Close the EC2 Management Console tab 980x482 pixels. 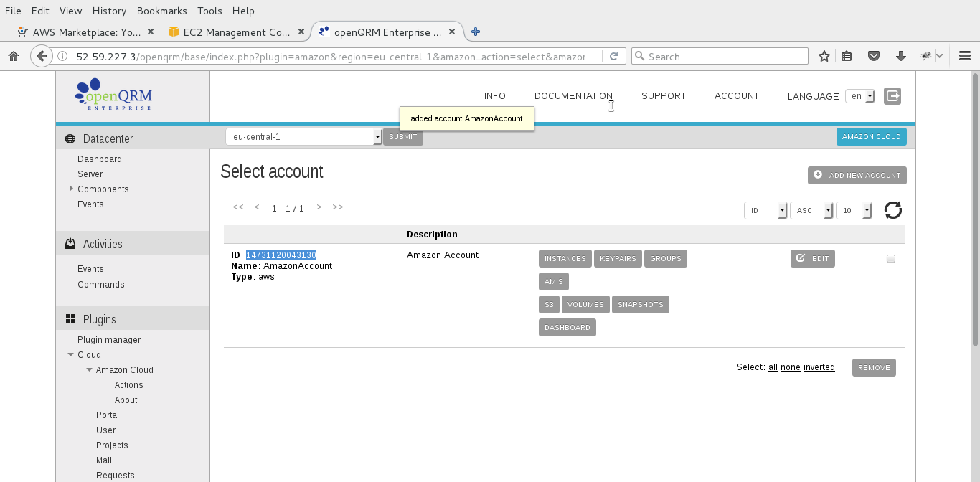(x=301, y=32)
